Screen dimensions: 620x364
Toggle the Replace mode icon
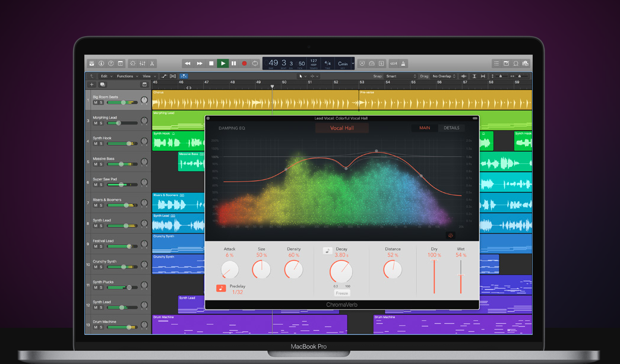click(x=362, y=63)
